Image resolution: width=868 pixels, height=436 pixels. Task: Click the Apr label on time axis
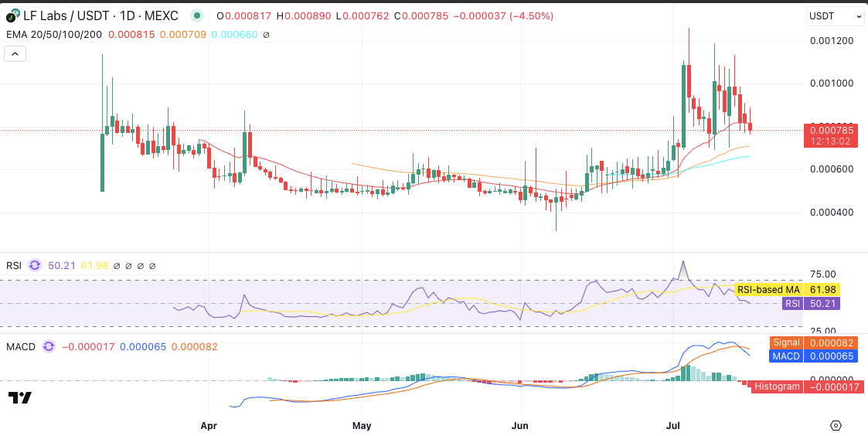pos(209,425)
